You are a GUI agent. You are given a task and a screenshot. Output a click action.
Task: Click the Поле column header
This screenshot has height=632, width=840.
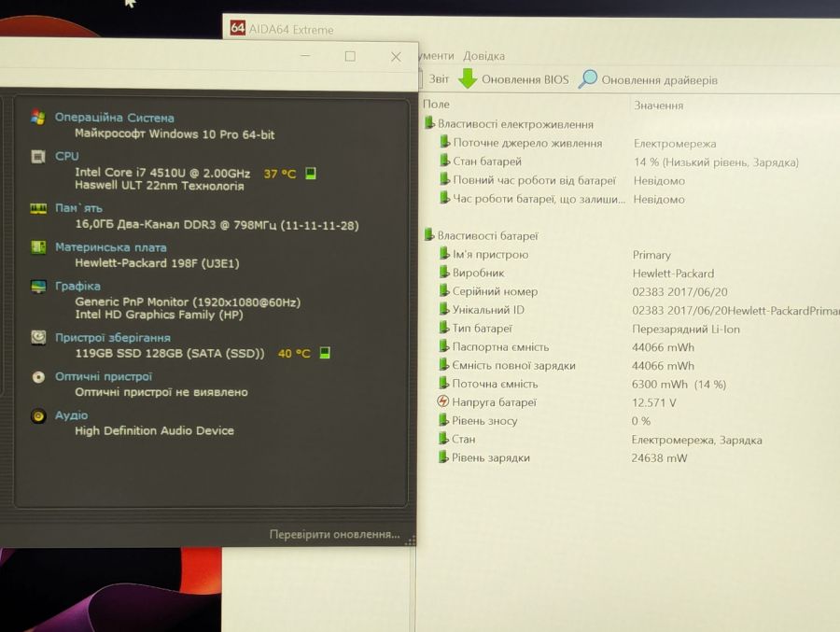click(436, 105)
